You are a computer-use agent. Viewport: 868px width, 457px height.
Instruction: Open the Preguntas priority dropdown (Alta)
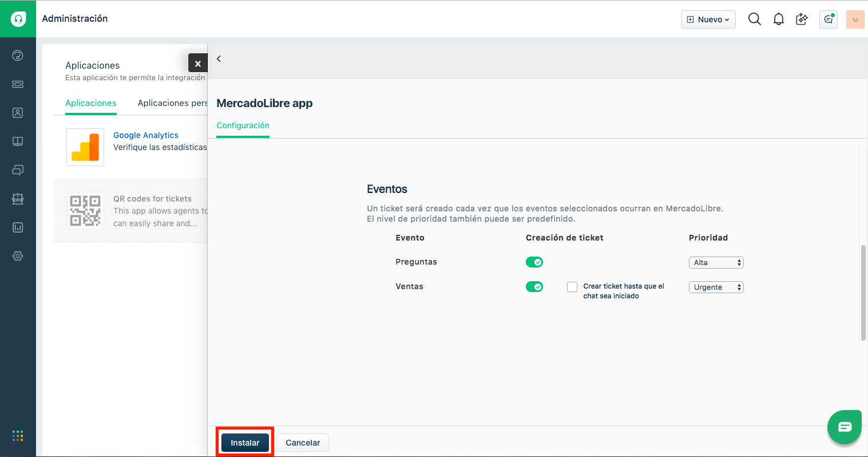[x=716, y=262]
